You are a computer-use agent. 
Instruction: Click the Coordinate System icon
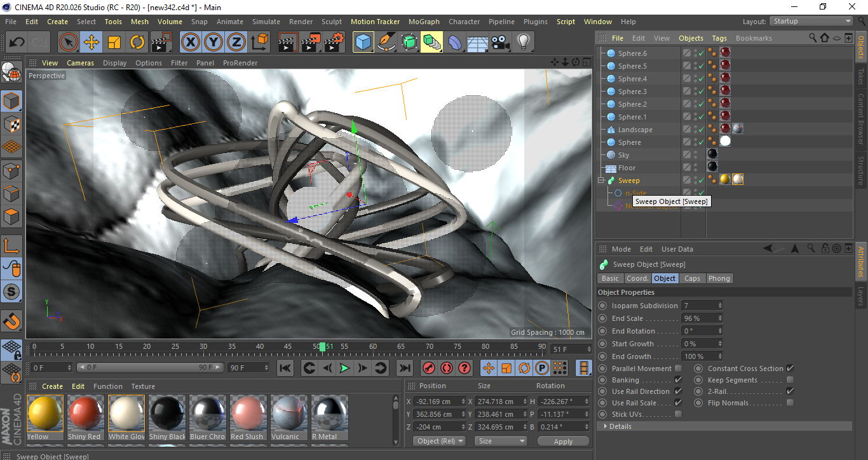(x=260, y=43)
